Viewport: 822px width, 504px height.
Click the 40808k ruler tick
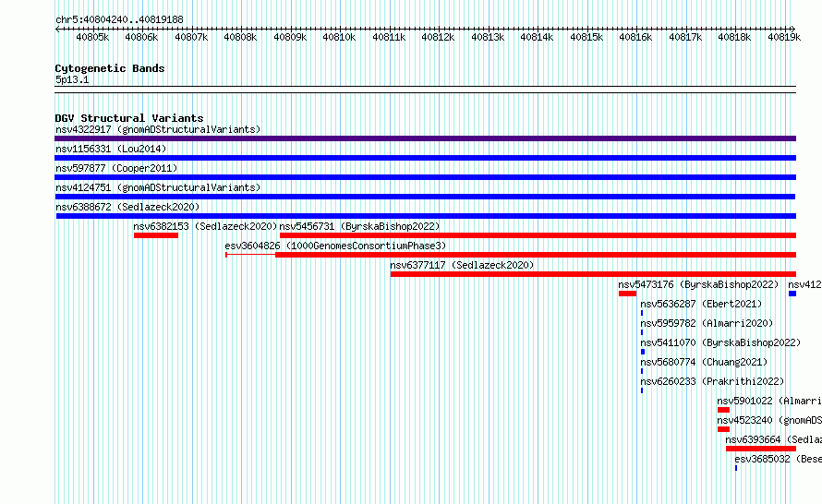point(240,37)
